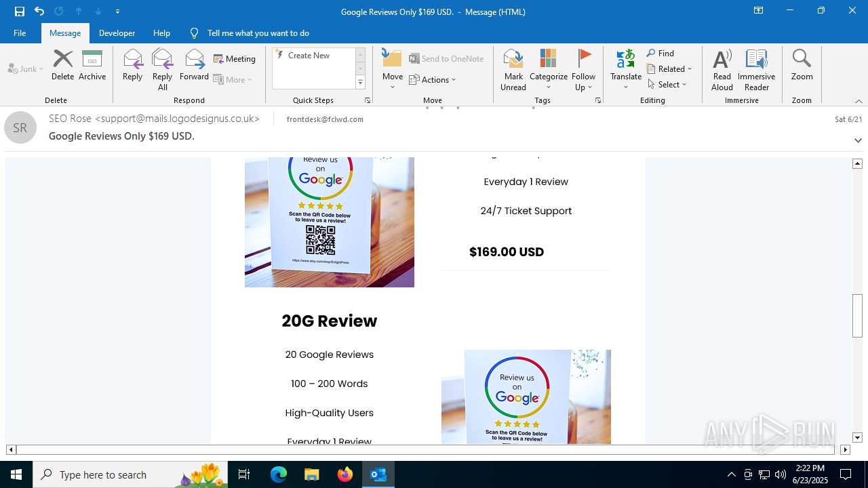868x488 pixels.
Task: Open the Move folder dropdown
Action: point(392,70)
